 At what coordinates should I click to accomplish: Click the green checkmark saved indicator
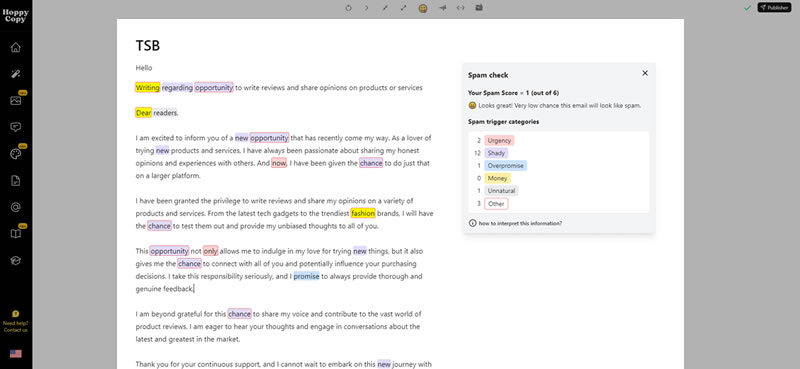tap(747, 8)
